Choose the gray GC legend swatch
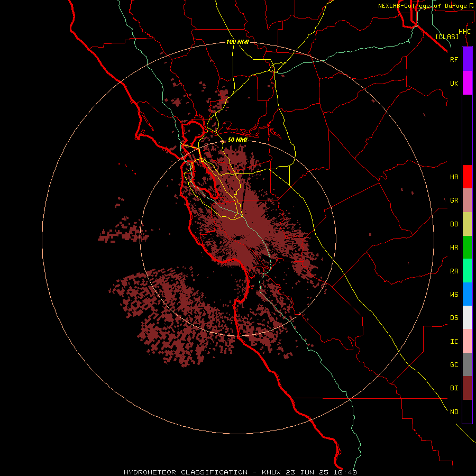The width and height of the screenshot is (476, 476). (x=467, y=364)
